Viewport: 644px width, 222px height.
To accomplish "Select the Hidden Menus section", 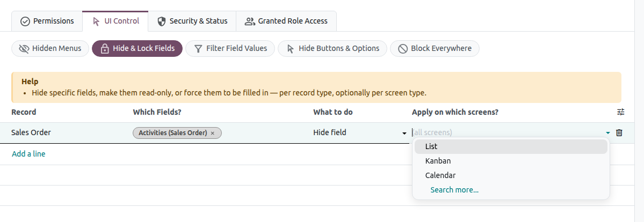I will 50,48.
